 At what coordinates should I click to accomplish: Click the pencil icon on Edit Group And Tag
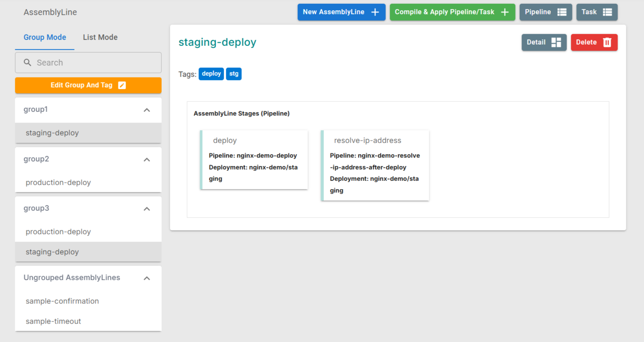pyautogui.click(x=122, y=85)
